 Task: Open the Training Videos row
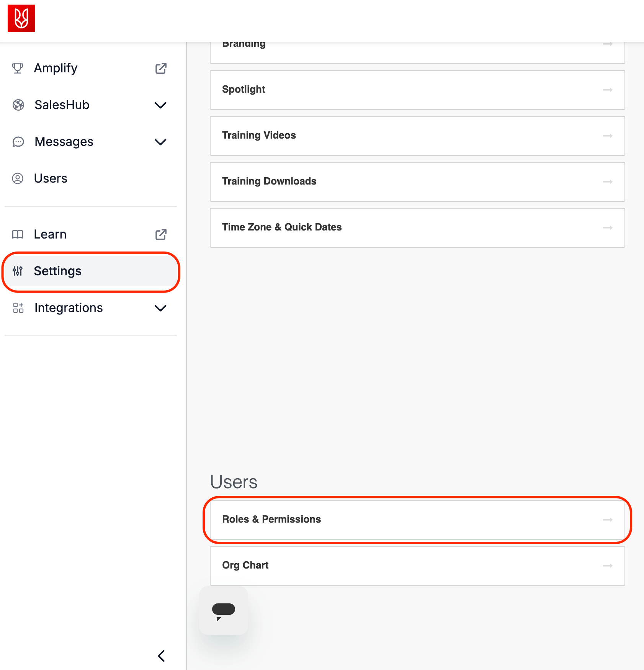pyautogui.click(x=417, y=136)
